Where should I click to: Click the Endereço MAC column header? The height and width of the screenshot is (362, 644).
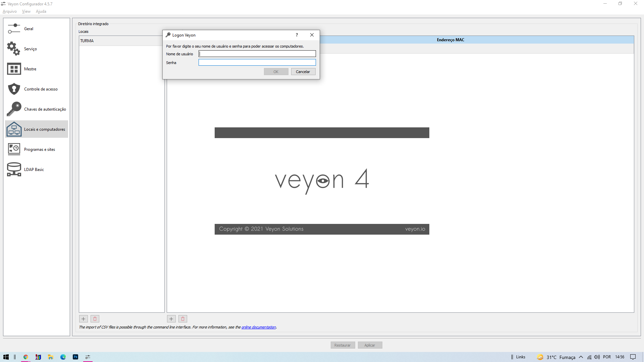(450, 40)
